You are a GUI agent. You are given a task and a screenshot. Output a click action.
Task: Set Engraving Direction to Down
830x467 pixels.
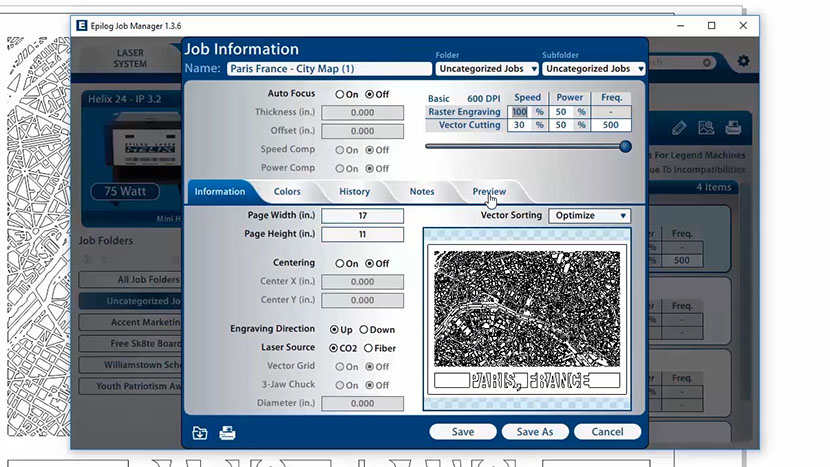click(x=364, y=330)
